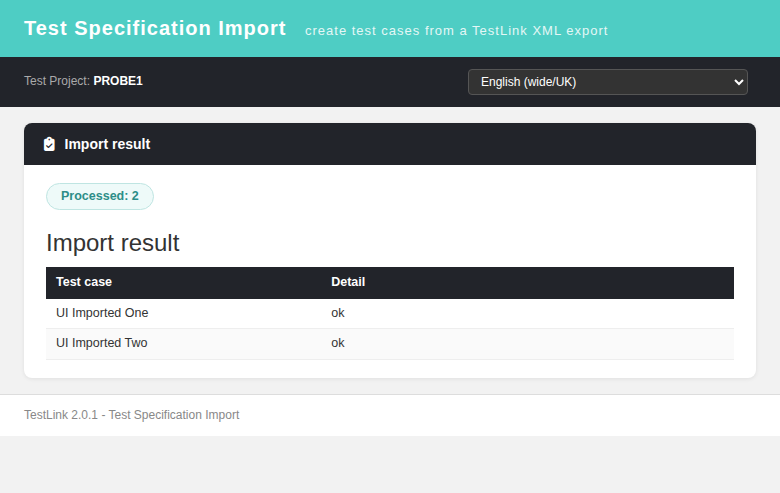Click the Import result panel header title
The height and width of the screenshot is (493, 780).
click(x=107, y=144)
